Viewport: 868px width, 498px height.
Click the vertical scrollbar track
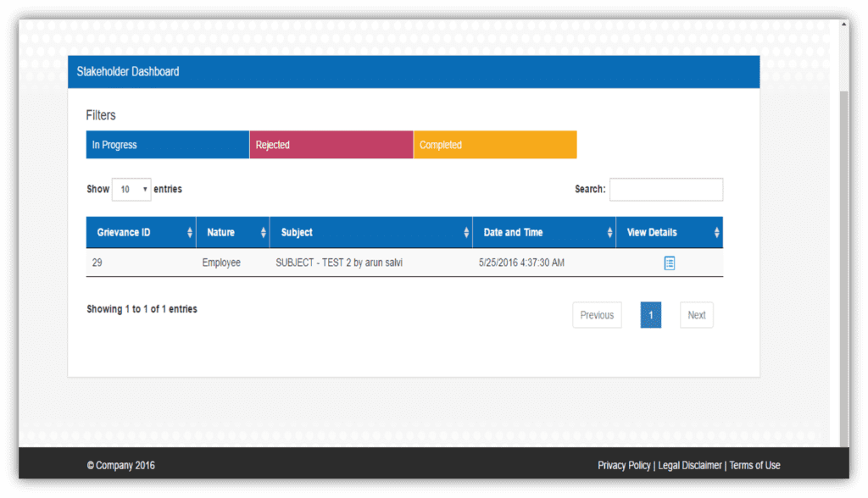843,254
